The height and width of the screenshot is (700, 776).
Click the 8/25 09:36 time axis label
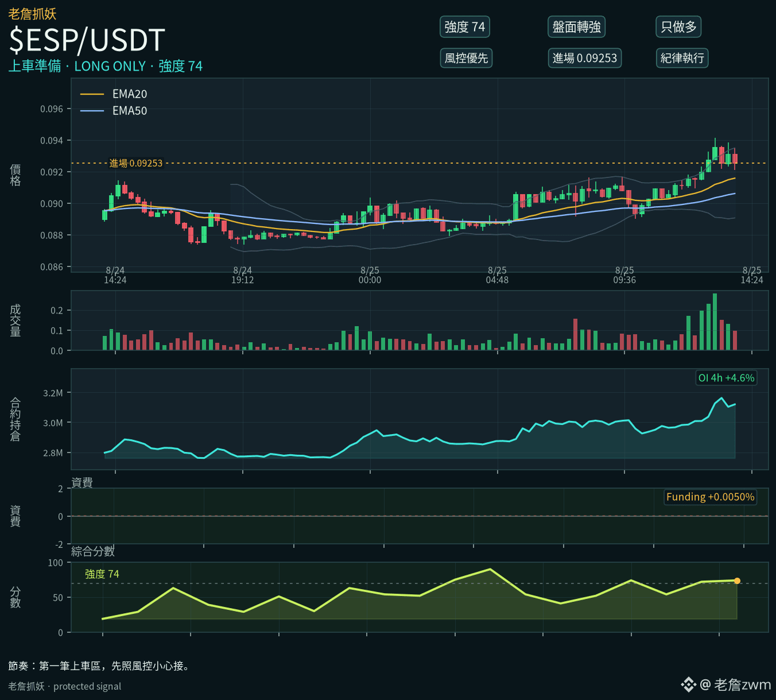click(x=624, y=275)
